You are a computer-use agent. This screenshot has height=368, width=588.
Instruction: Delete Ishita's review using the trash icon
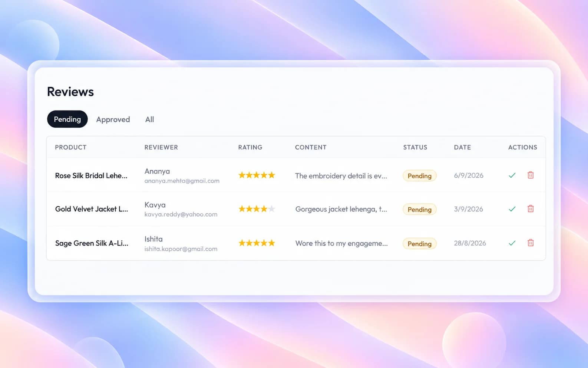point(531,243)
